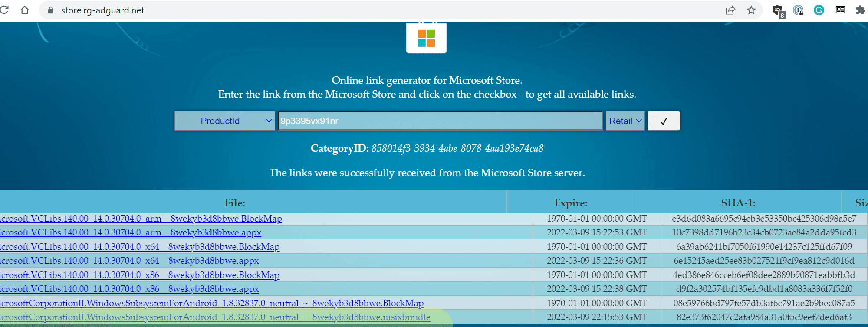Click Online link generator heading text
Image resolution: width=868 pixels, height=327 pixels.
tap(427, 81)
